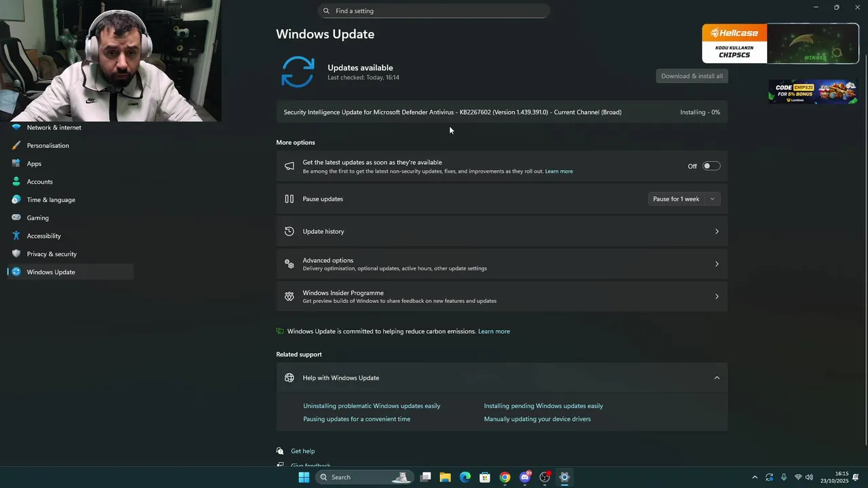Open Time & language settings
This screenshot has height=488, width=868.
tap(71, 200)
